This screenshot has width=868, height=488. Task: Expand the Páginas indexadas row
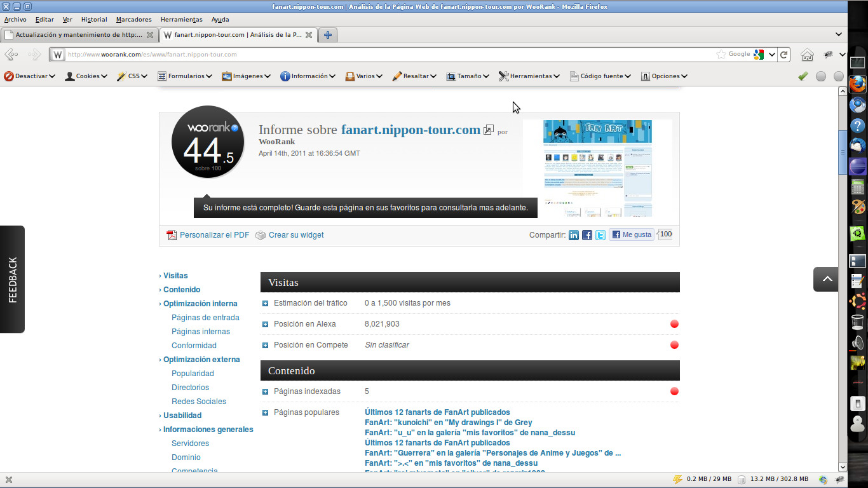click(x=266, y=392)
